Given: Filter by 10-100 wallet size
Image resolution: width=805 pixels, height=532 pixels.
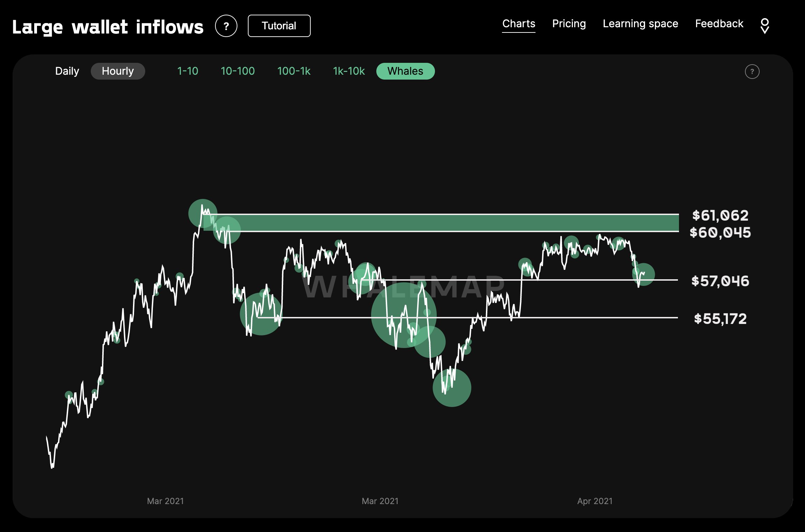Looking at the screenshot, I should click(238, 71).
